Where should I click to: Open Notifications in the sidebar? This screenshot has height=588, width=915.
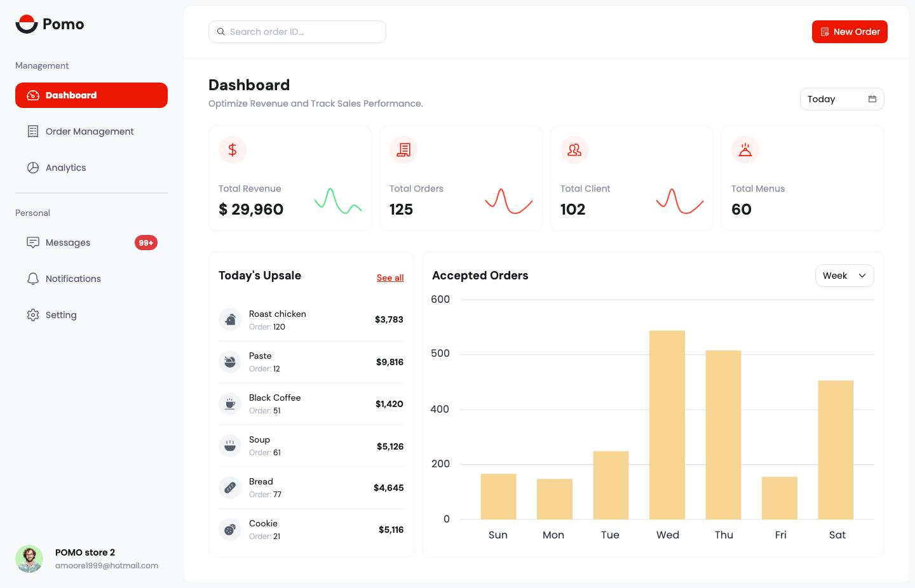(x=91, y=279)
